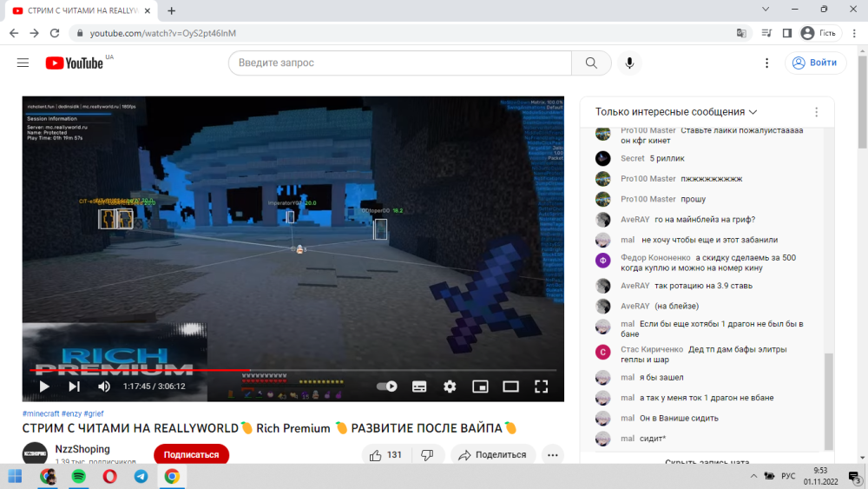Click the AveRAY message го на майнблейз
This screenshot has height=489, width=868.
click(x=705, y=219)
